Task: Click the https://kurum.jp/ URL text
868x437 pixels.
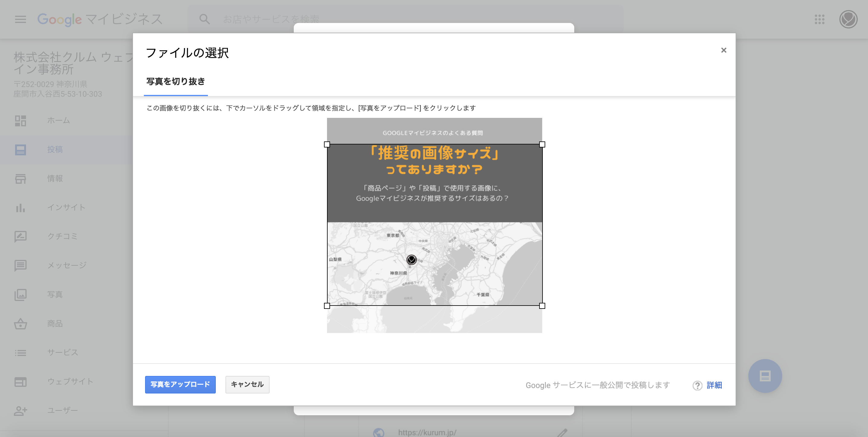Action: point(427,432)
